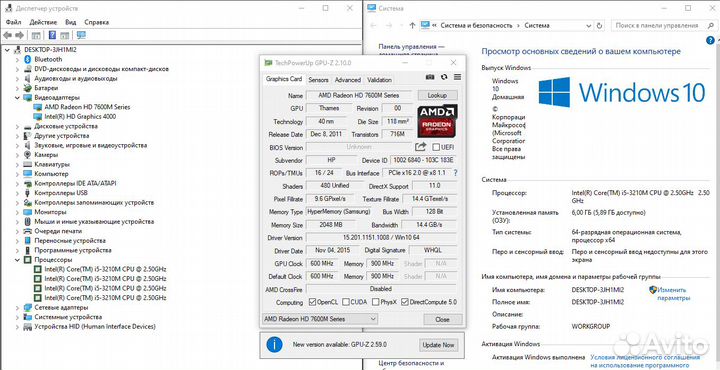Screen dimensions: 720x370
Task: Click the Очереди печати printer icon
Action: tap(27, 231)
